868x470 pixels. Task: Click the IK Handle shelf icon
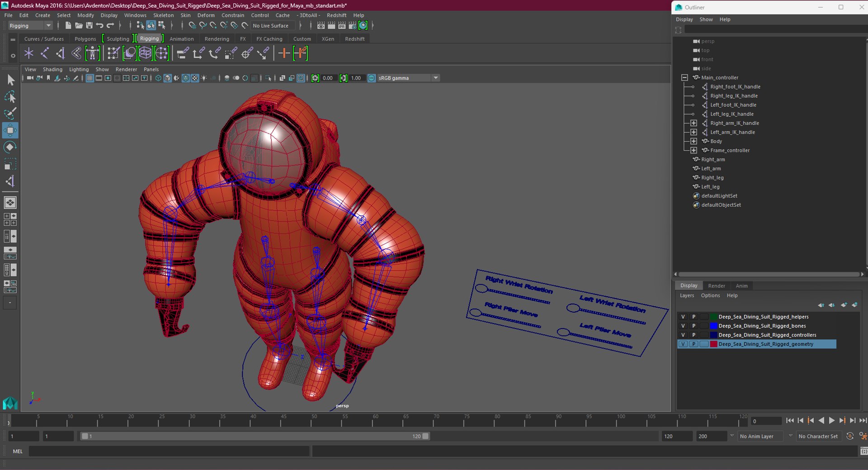[x=60, y=53]
